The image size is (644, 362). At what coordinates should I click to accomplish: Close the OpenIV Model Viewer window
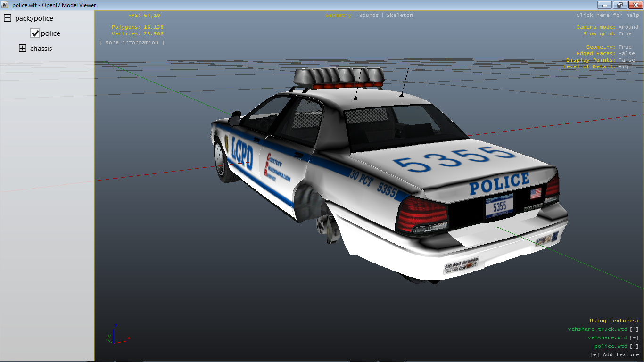(635, 5)
